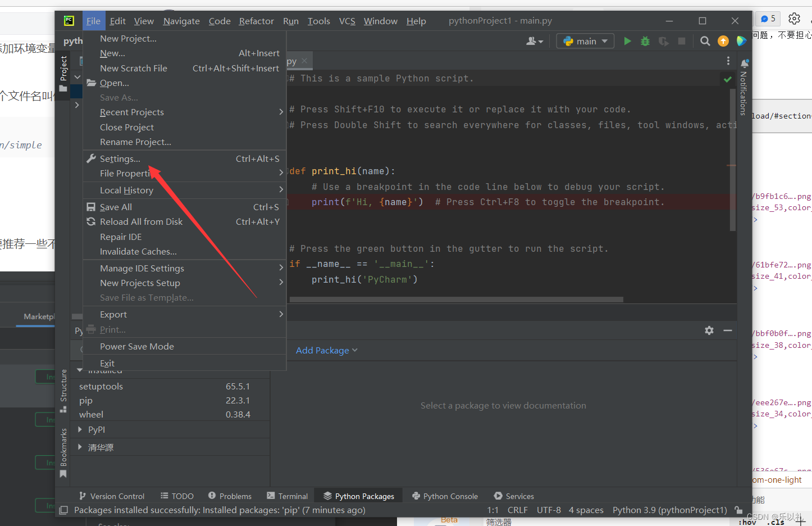This screenshot has width=812, height=526.
Task: Open New Projects Setup submenu
Action: [x=185, y=283]
